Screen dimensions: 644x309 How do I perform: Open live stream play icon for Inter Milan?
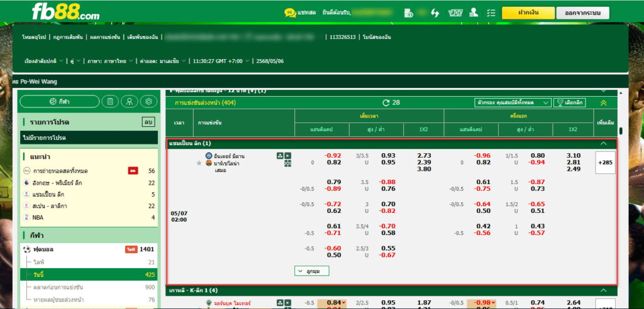coord(288,156)
